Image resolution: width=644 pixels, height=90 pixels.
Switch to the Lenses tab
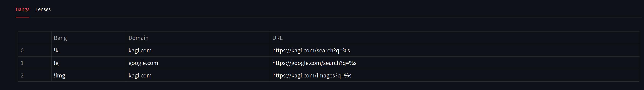(43, 9)
